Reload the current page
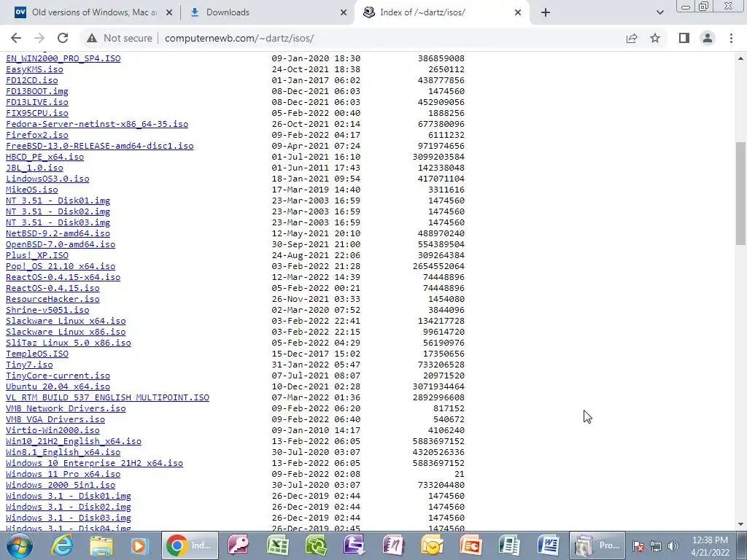747x560 pixels. click(x=63, y=38)
